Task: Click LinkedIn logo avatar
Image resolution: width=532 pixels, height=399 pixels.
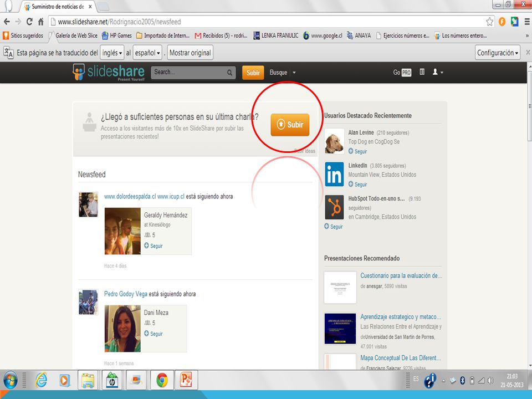Action: point(334,174)
